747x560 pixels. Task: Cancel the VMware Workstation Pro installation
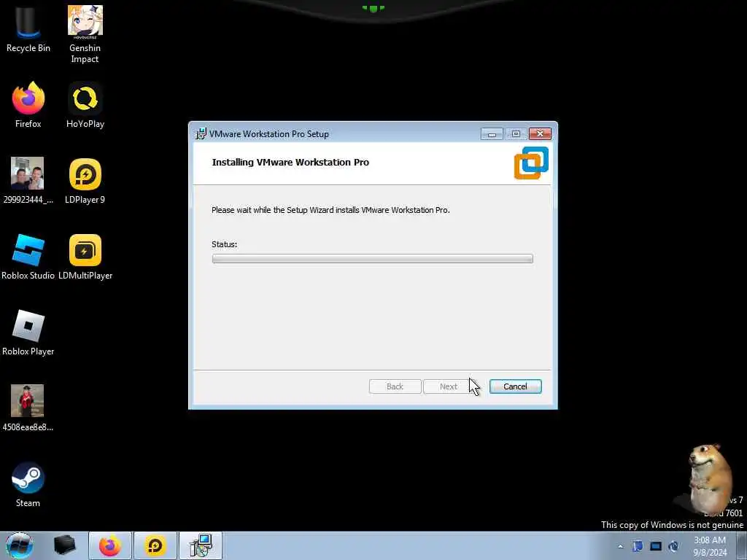(x=516, y=386)
